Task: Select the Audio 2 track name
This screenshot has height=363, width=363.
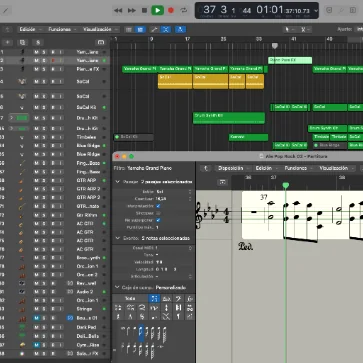Action: click(85, 292)
